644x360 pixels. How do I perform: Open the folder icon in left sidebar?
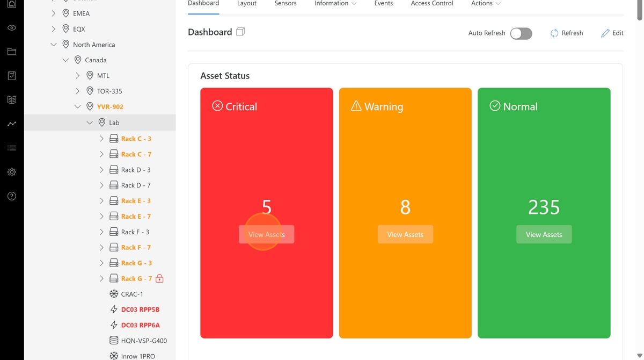point(12,52)
